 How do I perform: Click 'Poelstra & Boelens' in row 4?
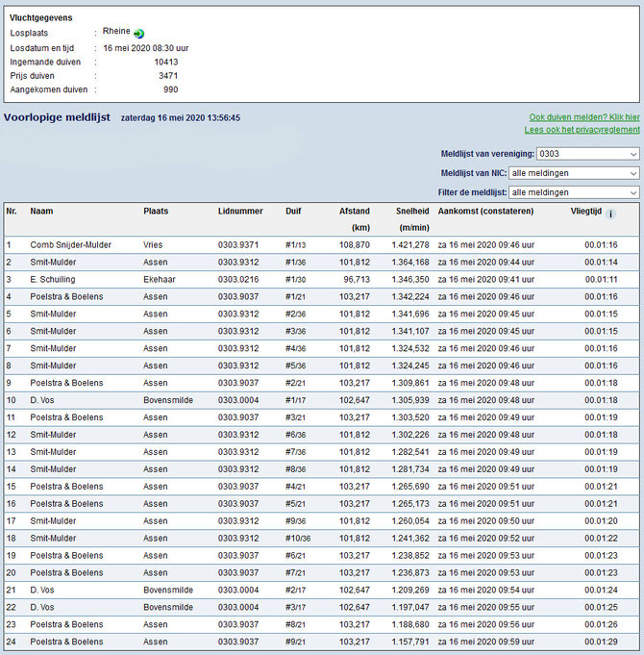click(66, 296)
